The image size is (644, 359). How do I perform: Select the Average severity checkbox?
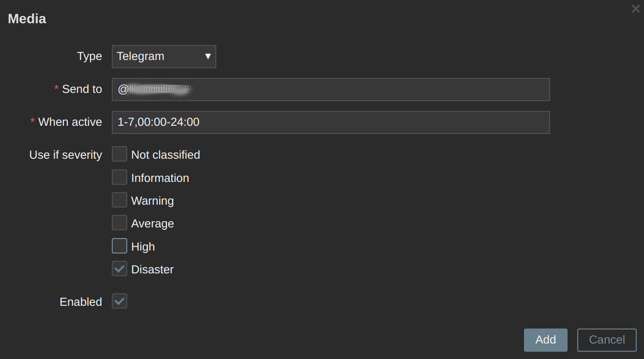120,223
